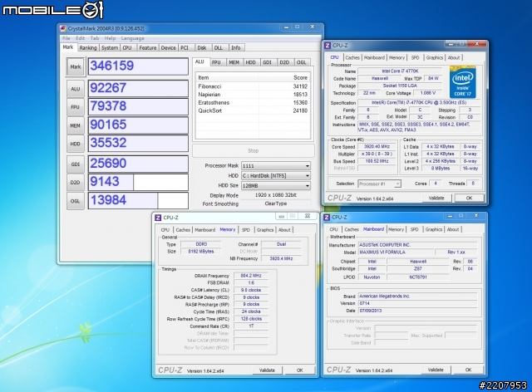Run the HDD benchmark button
The height and width of the screenshot is (392, 532).
click(76, 144)
